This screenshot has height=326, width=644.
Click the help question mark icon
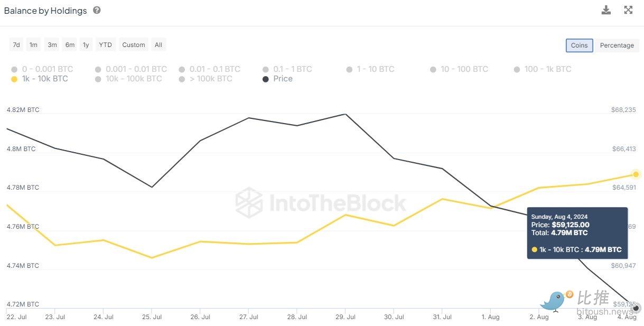pyautogui.click(x=97, y=10)
